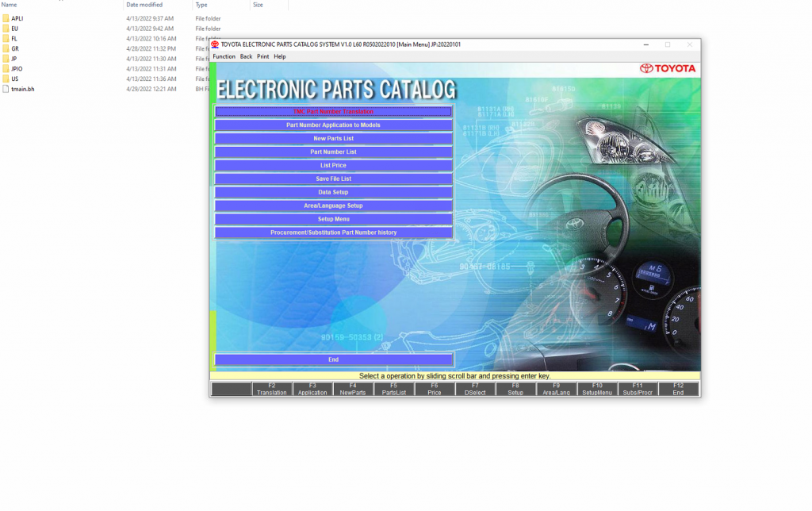
Task: Open the JP folder in file explorer
Action: click(x=16, y=58)
